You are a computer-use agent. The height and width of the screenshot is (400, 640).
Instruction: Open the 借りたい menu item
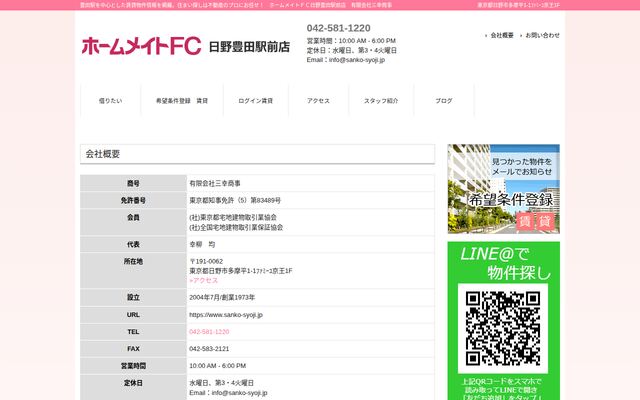pyautogui.click(x=111, y=101)
